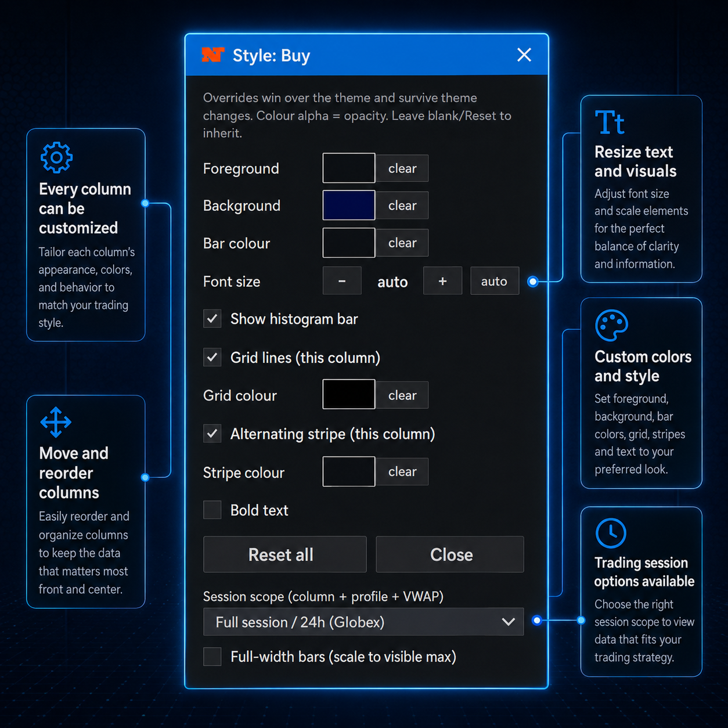
Task: Click the Reset all button
Action: [x=284, y=554]
